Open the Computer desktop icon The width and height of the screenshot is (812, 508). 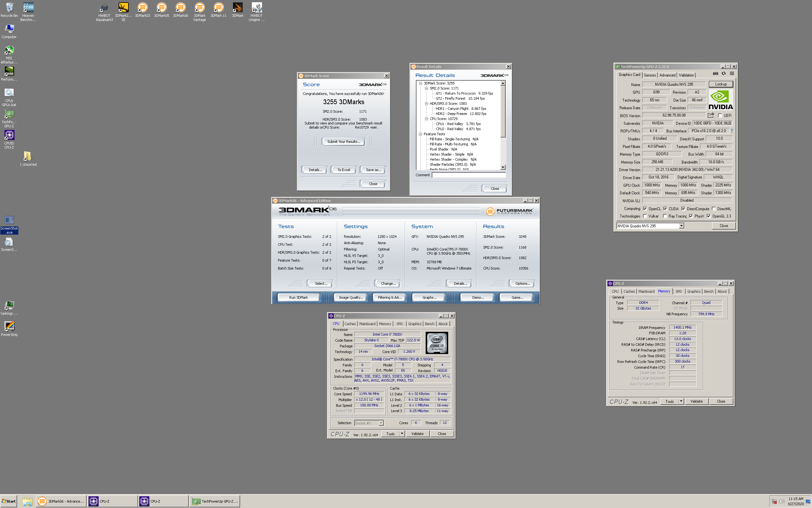click(10, 31)
